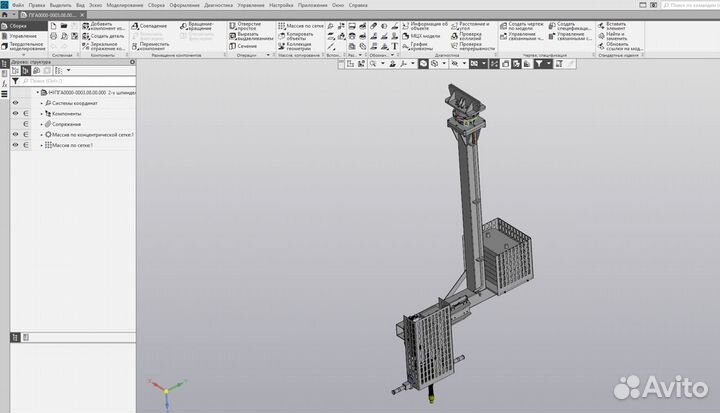Open the Настройка menu

click(x=281, y=5)
